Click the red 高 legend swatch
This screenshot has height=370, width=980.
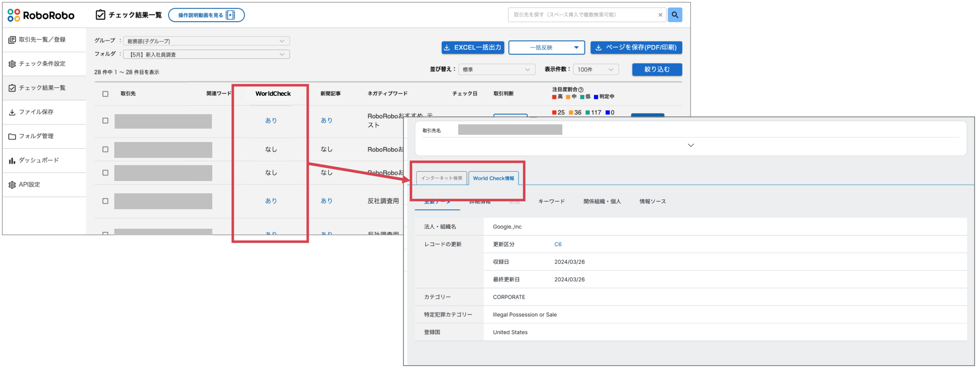554,96
